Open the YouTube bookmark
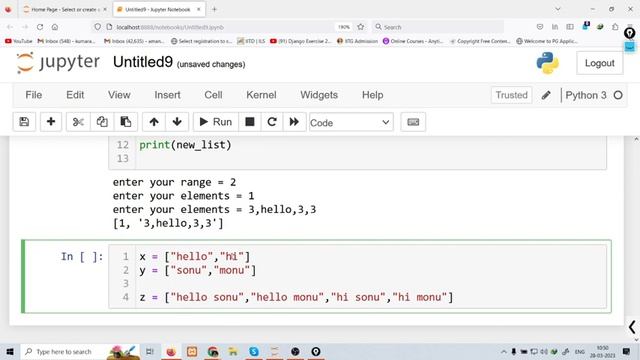 19,41
